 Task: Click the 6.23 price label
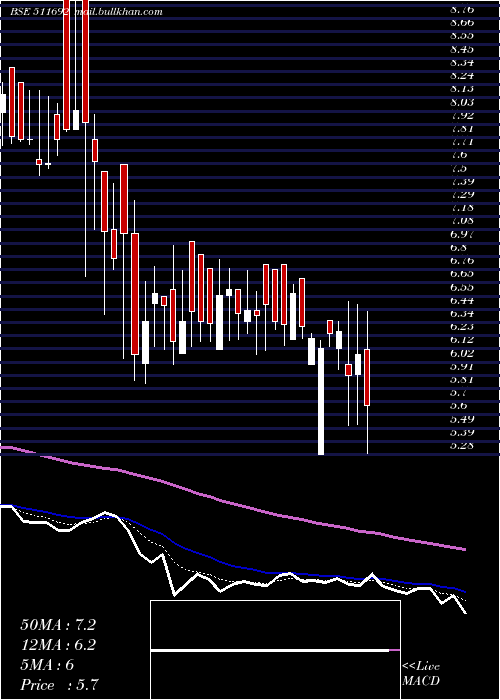tap(462, 327)
